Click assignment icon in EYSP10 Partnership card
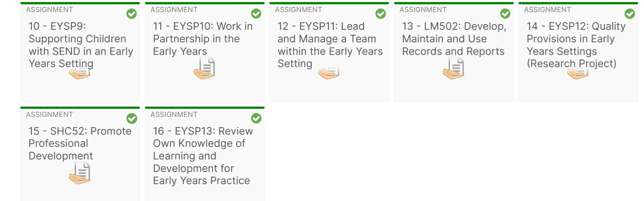644x201 pixels. [204, 68]
